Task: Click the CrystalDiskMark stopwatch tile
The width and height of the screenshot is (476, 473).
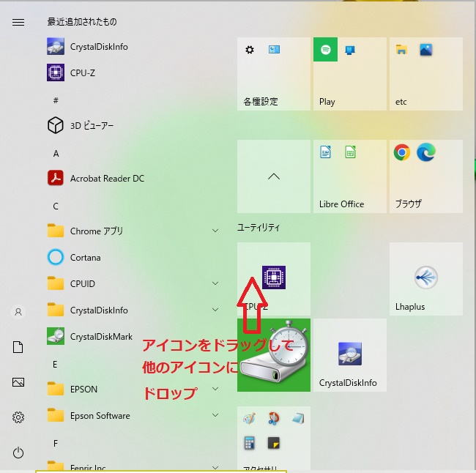Action: coord(274,355)
